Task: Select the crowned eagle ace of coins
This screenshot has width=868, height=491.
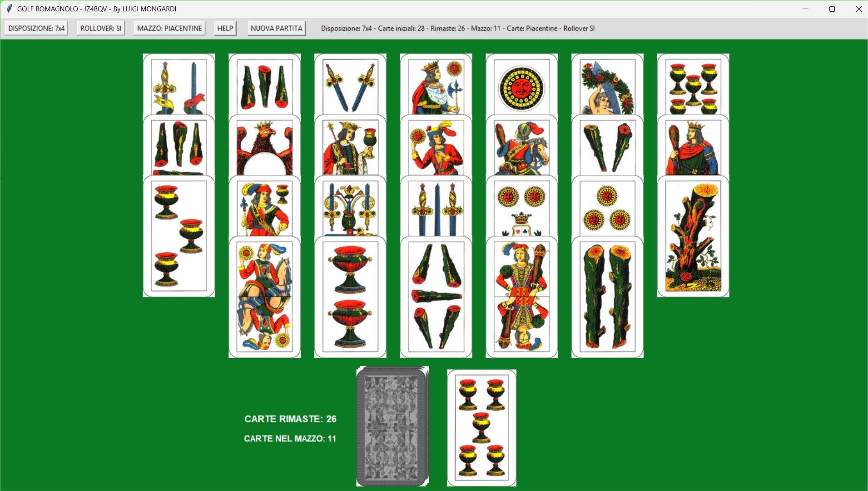Action: pyautogui.click(x=264, y=145)
